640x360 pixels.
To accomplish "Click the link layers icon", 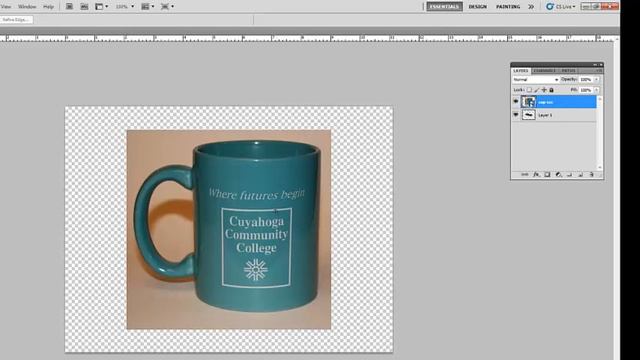I will (x=524, y=174).
